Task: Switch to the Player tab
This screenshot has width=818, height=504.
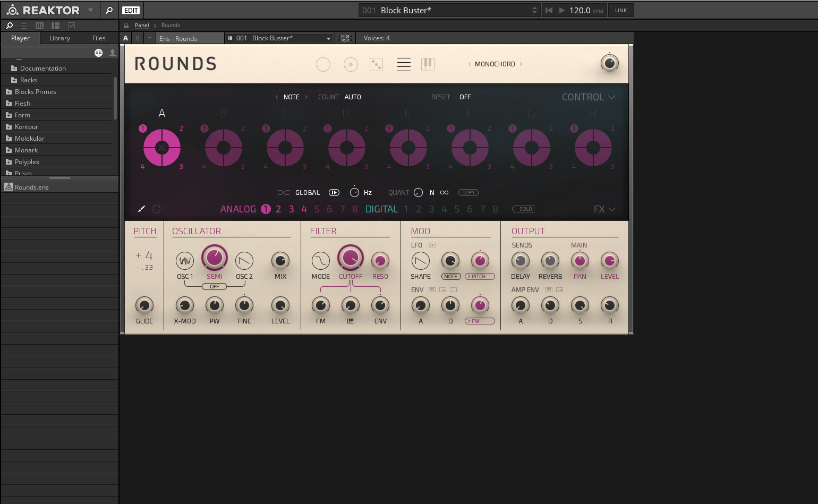Action: pyautogui.click(x=20, y=38)
